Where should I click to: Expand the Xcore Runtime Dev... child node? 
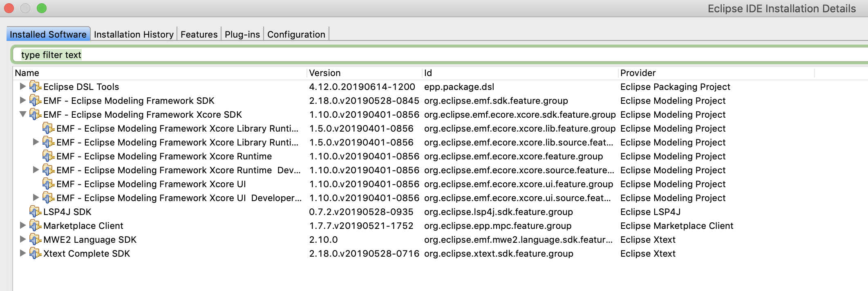click(36, 170)
